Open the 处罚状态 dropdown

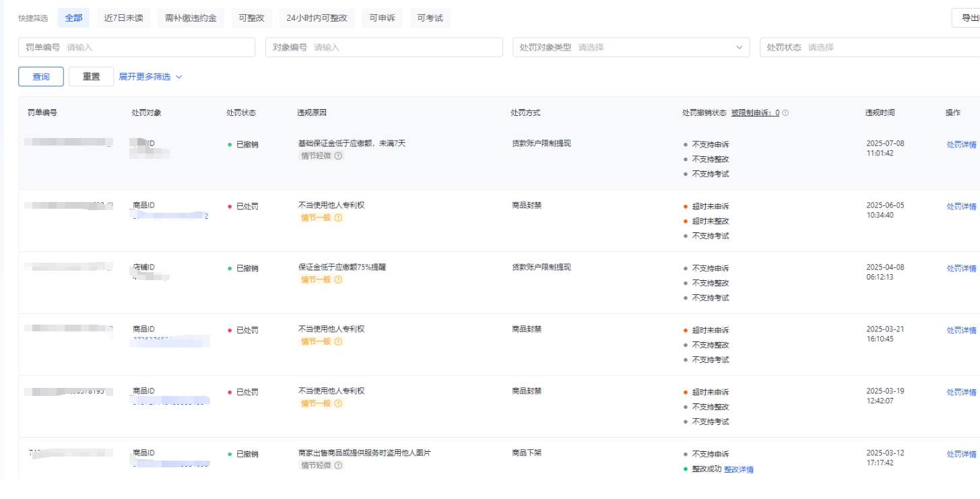coord(869,47)
